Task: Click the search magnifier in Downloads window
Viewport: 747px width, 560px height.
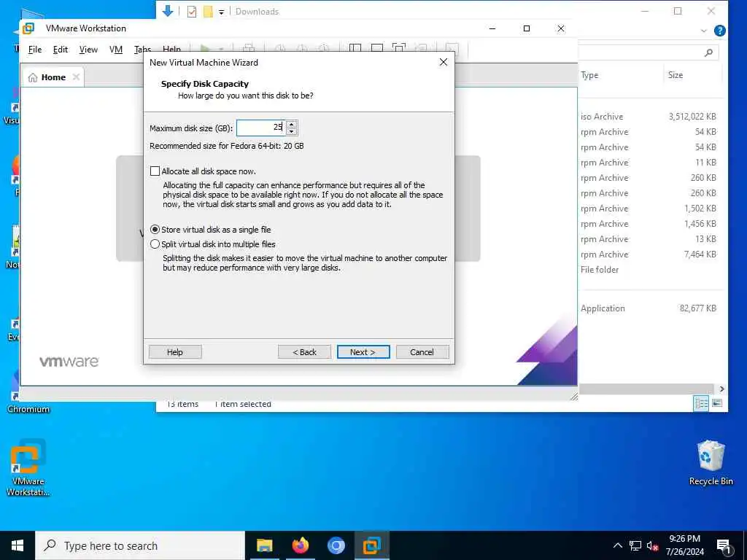Action: point(708,52)
